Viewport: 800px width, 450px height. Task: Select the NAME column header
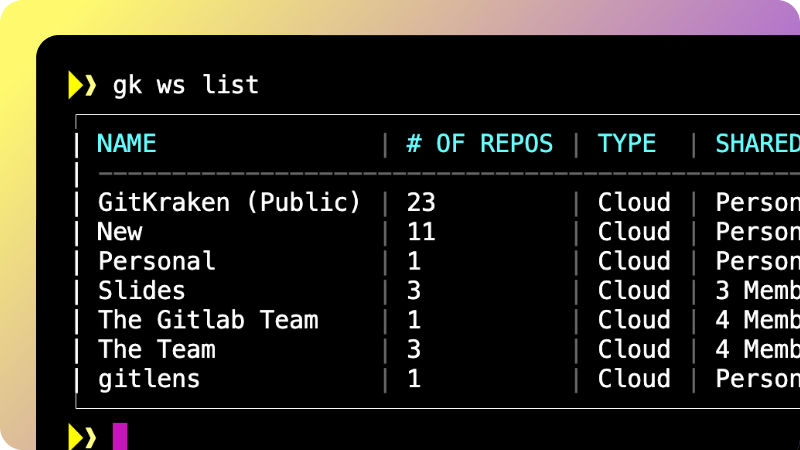[x=127, y=144]
